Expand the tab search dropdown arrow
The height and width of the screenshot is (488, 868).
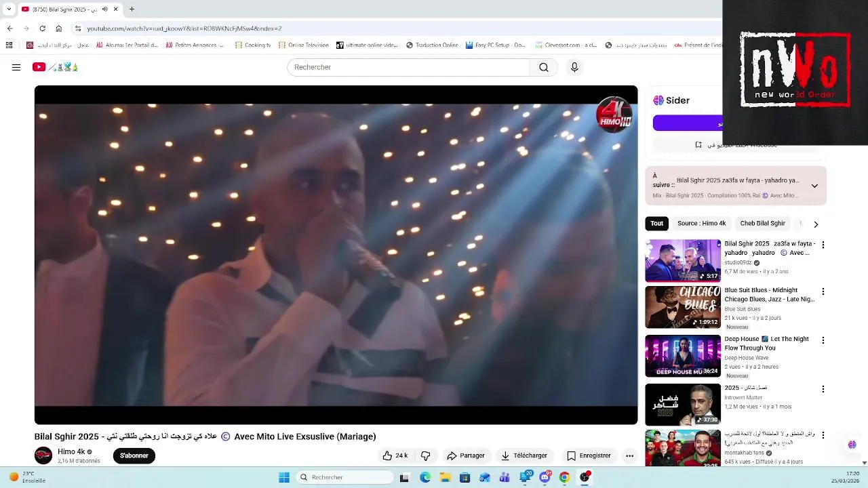(9, 9)
